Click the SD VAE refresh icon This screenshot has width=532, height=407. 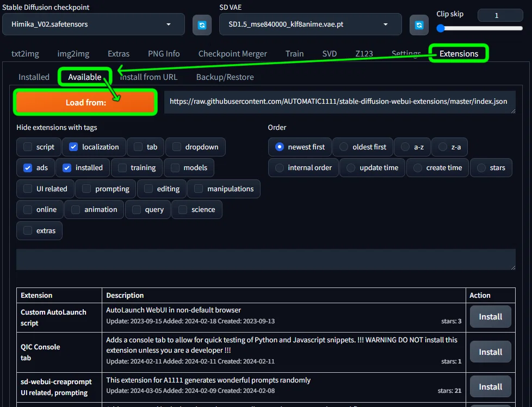[x=419, y=25]
